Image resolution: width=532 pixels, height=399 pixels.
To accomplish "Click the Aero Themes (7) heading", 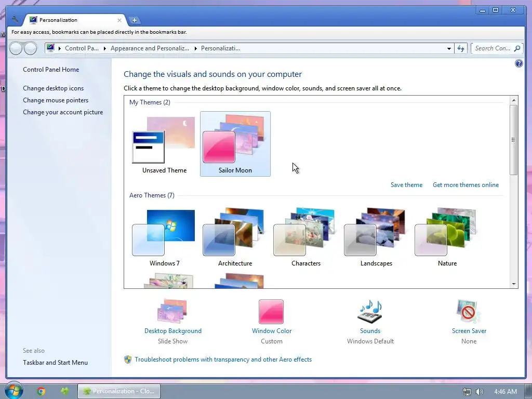I will click(x=152, y=195).
